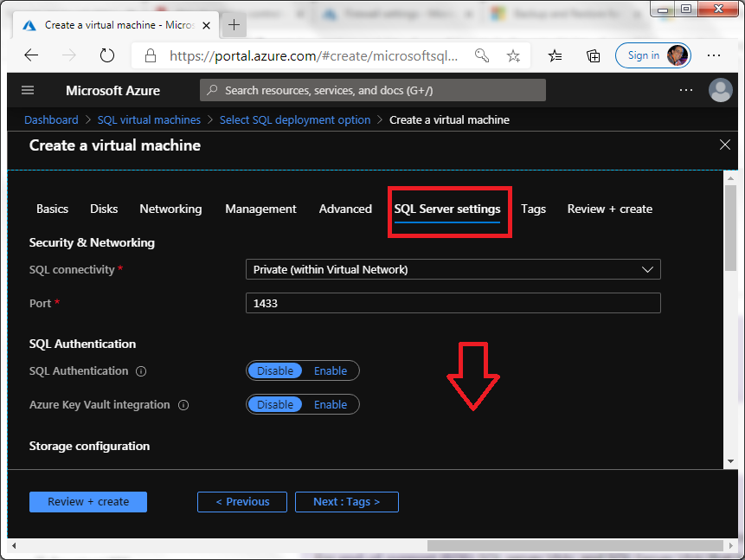Viewport: 745px width, 560px height.
Task: Set SQL Authentication to Disable
Action: tap(275, 370)
